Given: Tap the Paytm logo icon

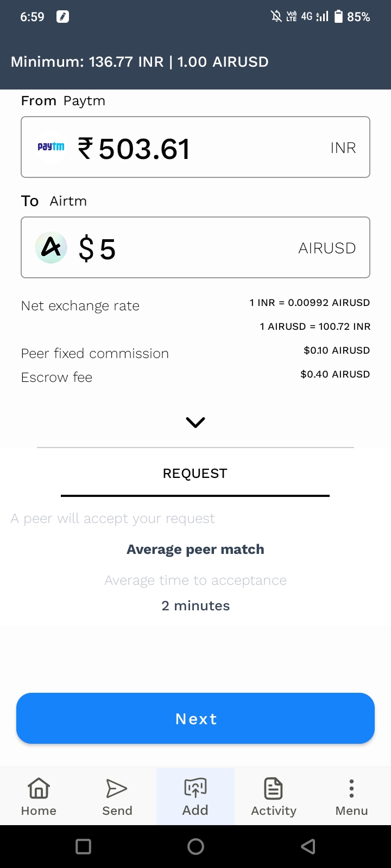Looking at the screenshot, I should coord(51,146).
